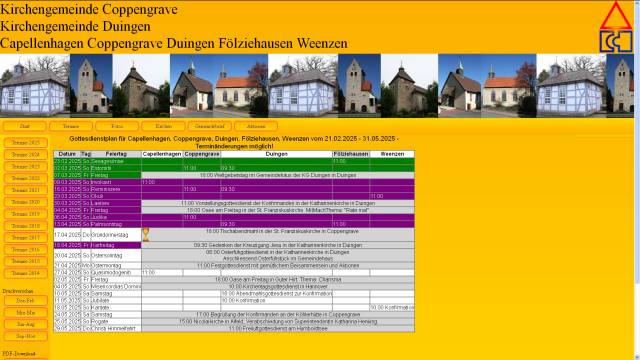Select Termine 2024 in the sidebar

26,155
